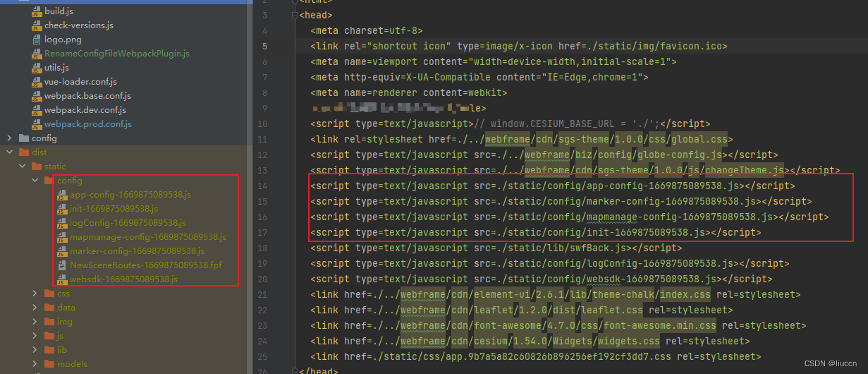Open app-config-1669875089538.js in tree
The width and height of the screenshot is (868, 374).
[130, 195]
